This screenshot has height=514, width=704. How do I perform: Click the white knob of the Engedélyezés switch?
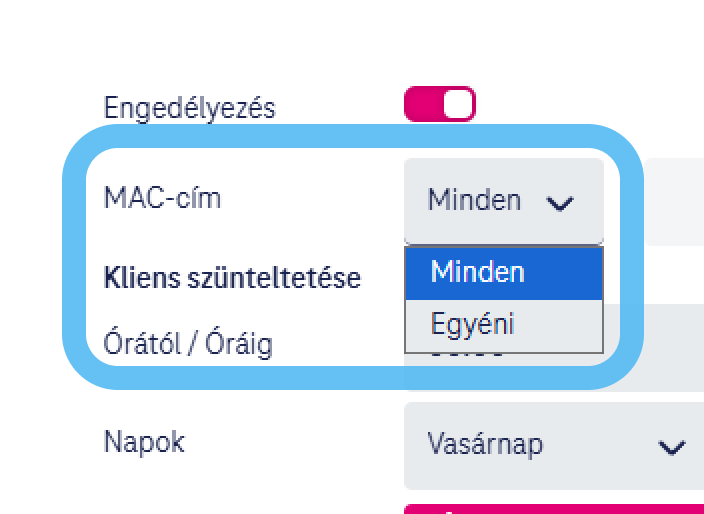(457, 105)
